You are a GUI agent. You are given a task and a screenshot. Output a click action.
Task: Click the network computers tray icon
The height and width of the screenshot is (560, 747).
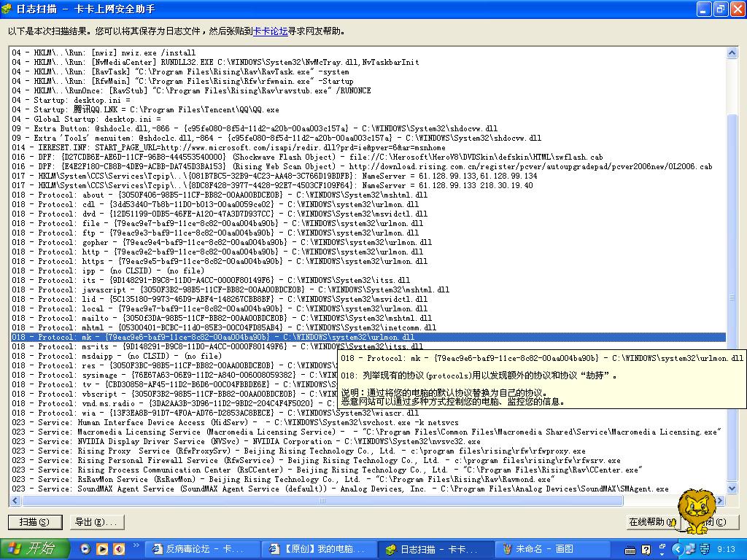[x=690, y=549]
